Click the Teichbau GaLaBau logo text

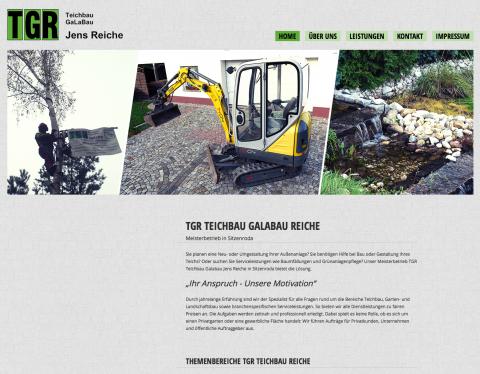[79, 19]
